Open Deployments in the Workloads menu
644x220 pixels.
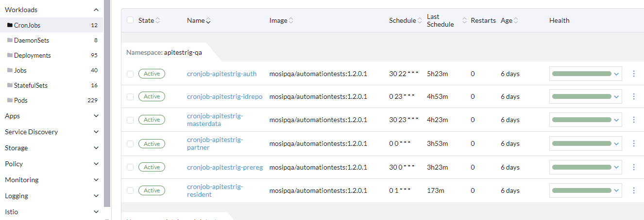pos(32,55)
